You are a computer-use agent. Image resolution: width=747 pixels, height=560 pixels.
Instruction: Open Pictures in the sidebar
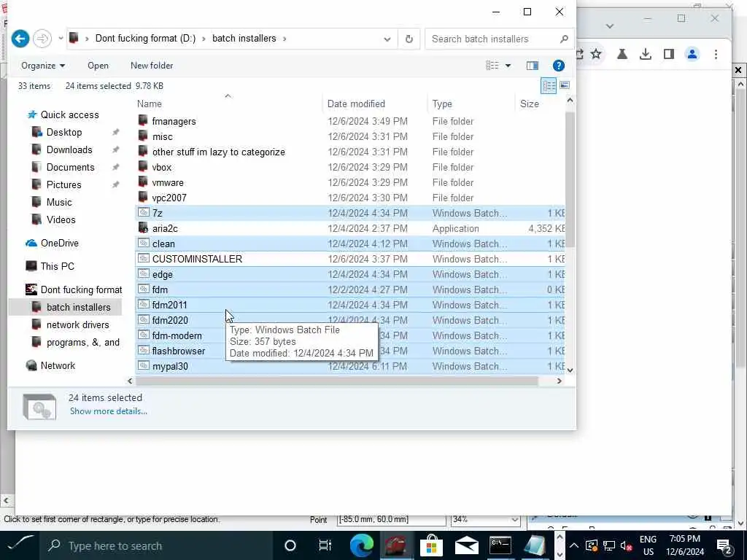(63, 184)
